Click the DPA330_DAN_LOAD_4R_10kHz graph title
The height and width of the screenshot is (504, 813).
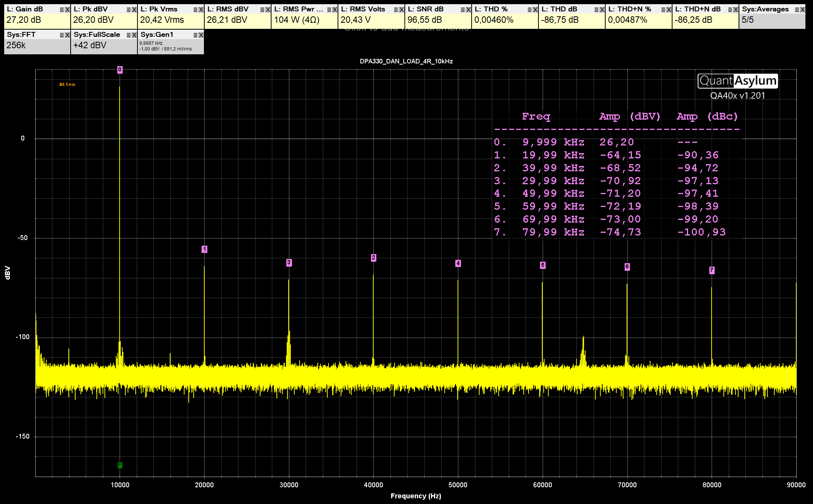[406, 61]
